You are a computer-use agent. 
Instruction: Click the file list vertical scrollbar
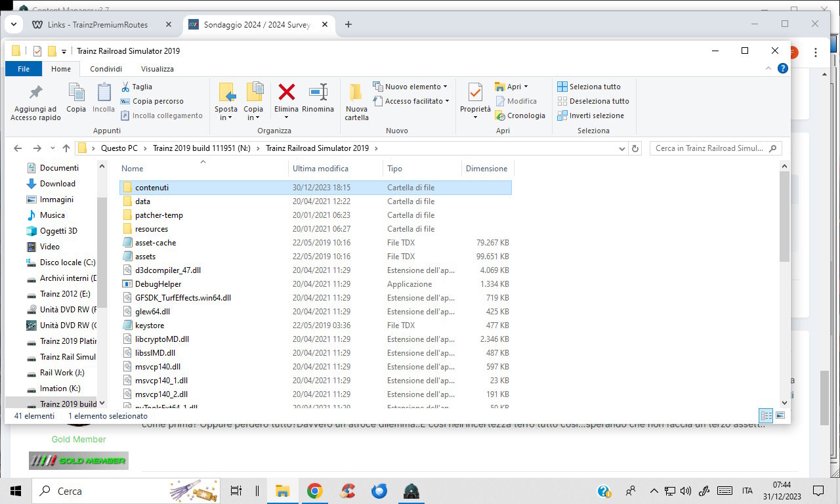point(784,217)
